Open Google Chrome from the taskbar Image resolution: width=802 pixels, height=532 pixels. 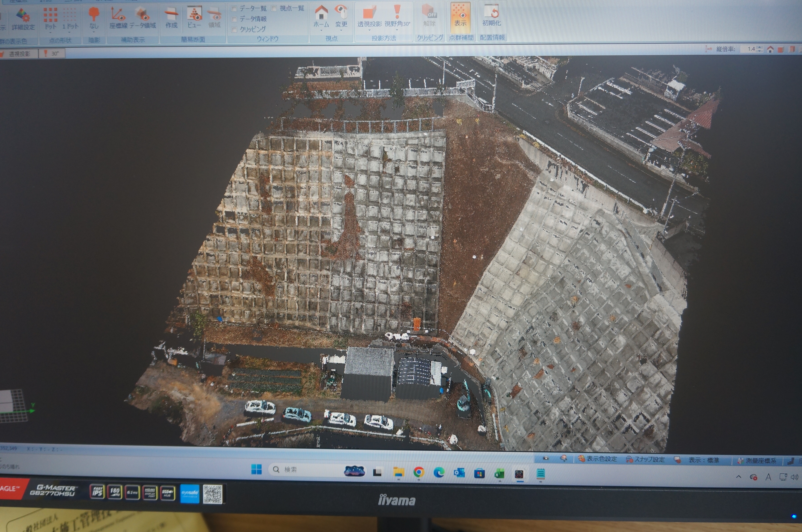419,472
